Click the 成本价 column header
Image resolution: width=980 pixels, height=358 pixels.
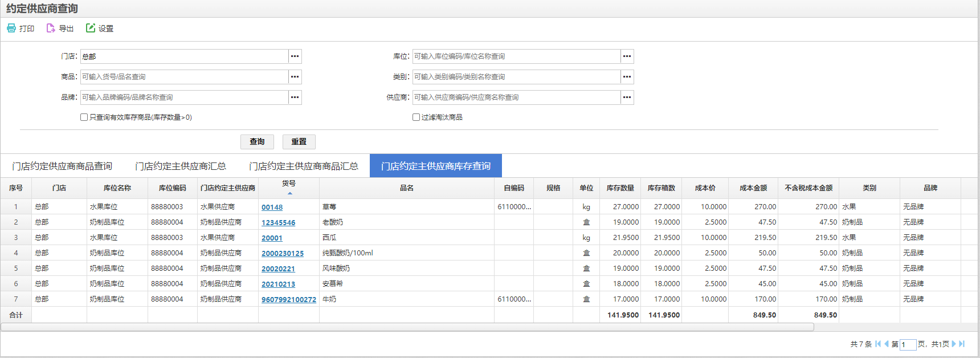[x=705, y=188]
